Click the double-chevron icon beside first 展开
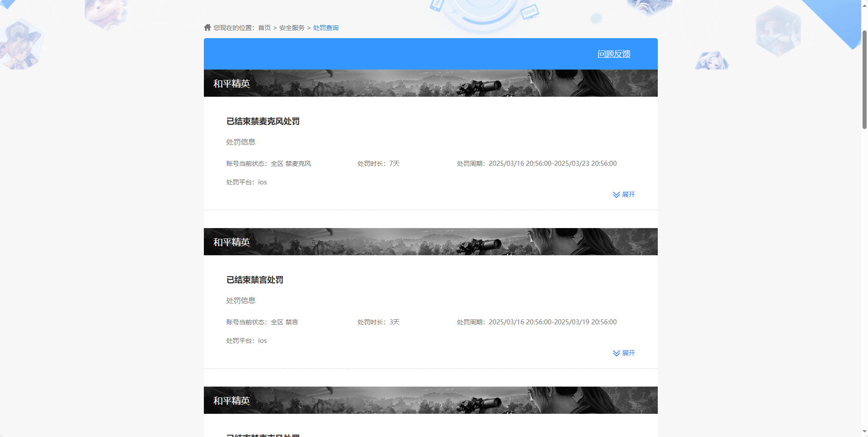Image resolution: width=868 pixels, height=437 pixels. [x=616, y=194]
